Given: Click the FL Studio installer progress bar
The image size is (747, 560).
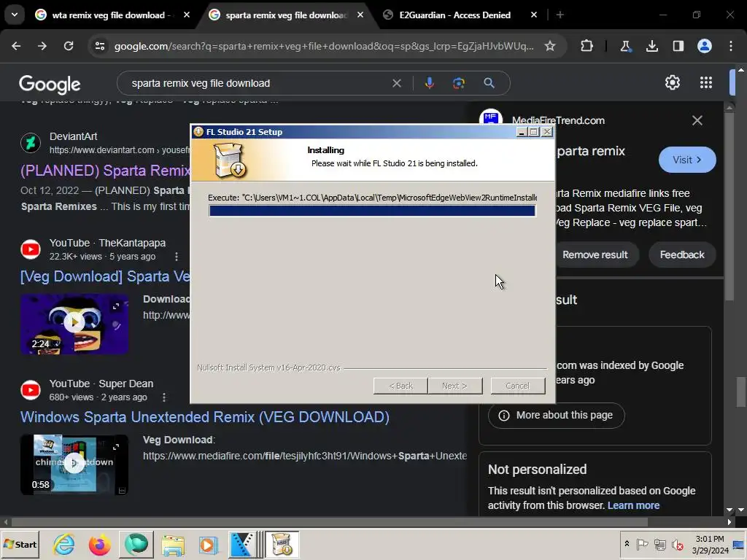Looking at the screenshot, I should click(372, 211).
